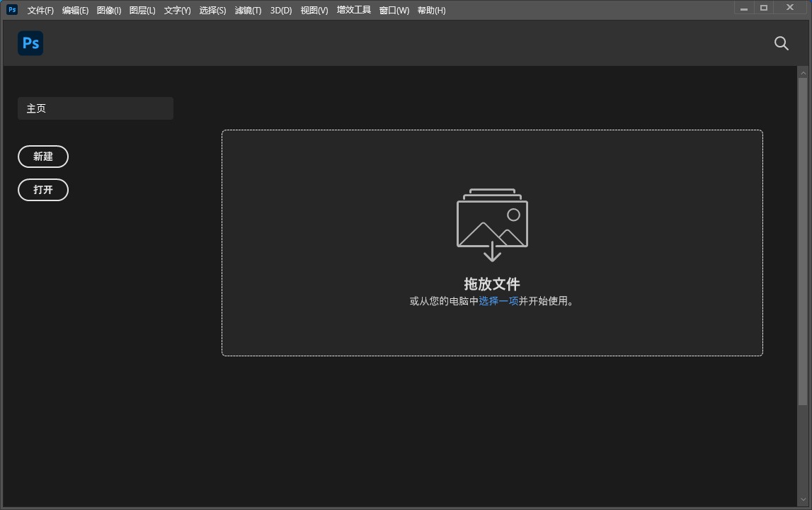Open the 文件(F) menu
812x510 pixels.
[40, 11]
